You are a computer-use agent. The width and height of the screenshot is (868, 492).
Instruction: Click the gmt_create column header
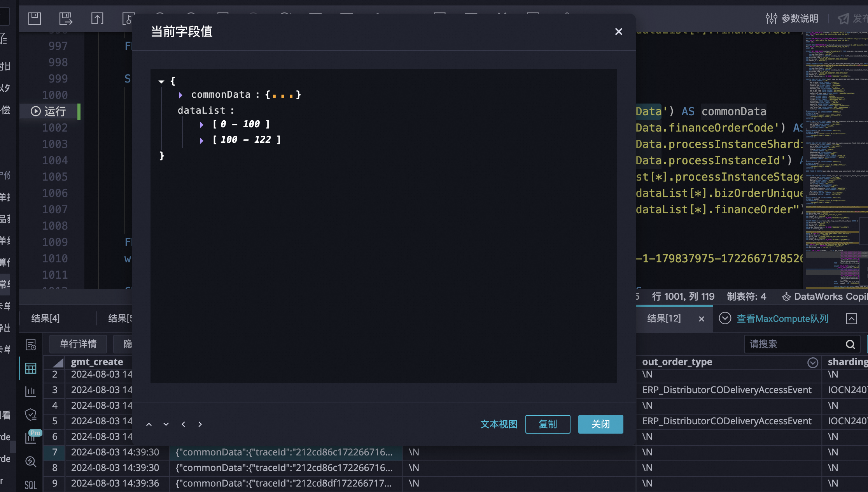97,362
